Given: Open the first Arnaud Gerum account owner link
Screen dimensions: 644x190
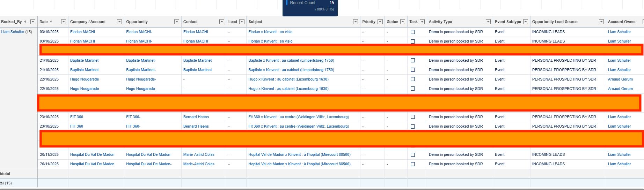Looking at the screenshot, I should click(620, 79).
